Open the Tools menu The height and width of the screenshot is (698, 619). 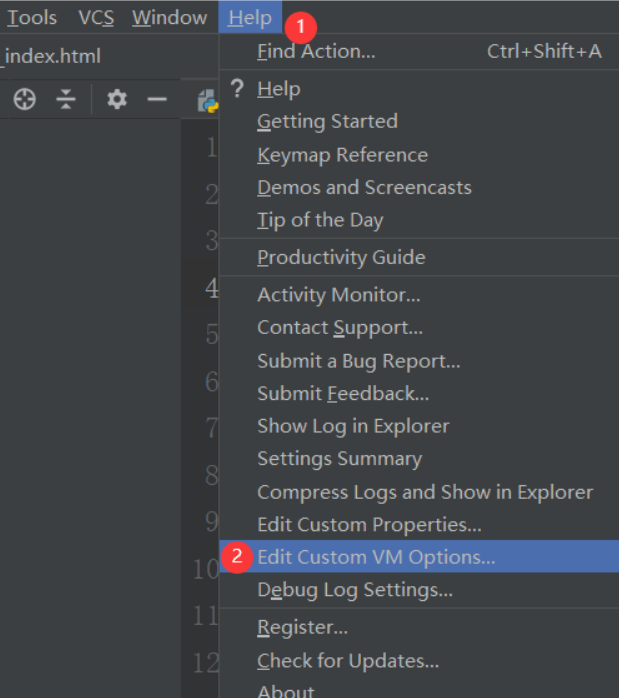pos(32,18)
